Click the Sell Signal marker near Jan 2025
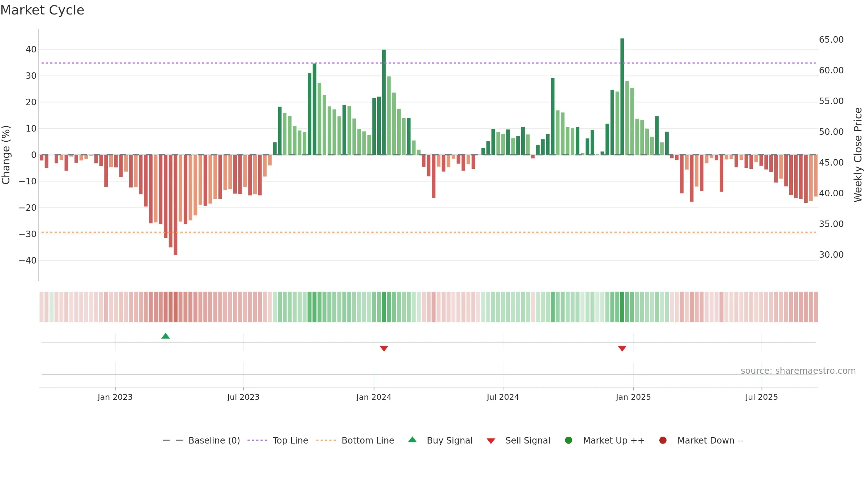 point(622,348)
